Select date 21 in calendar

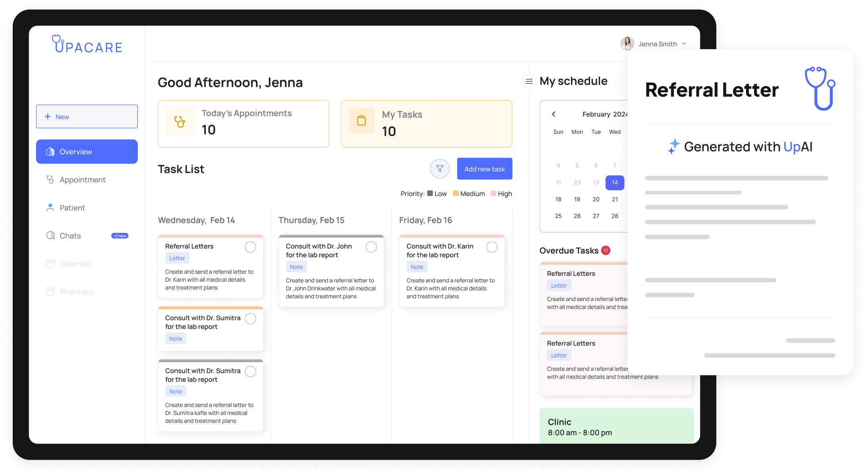615,199
